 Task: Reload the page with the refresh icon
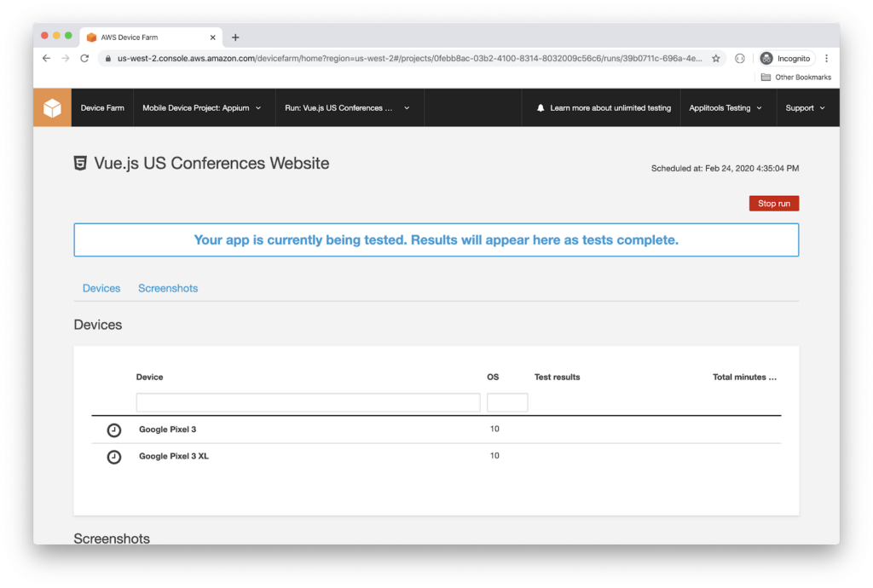point(84,59)
